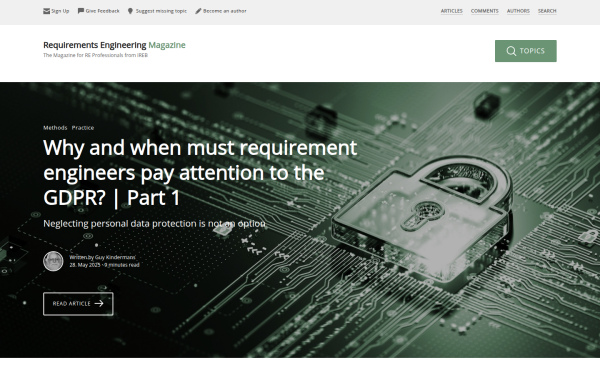This screenshot has height=375, width=600.
Task: Click the author avatar of Guy Kindermans
Action: click(53, 261)
